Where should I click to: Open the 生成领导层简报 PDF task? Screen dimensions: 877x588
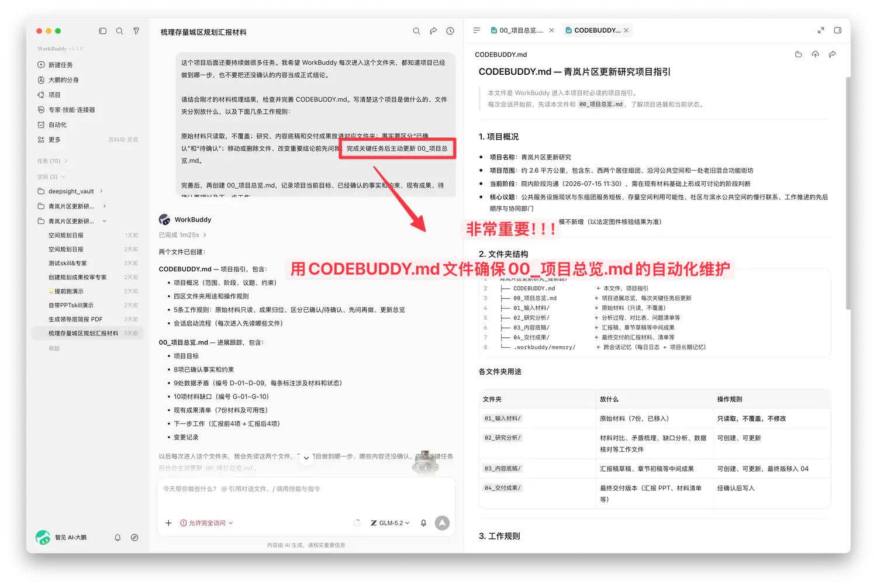(87, 319)
